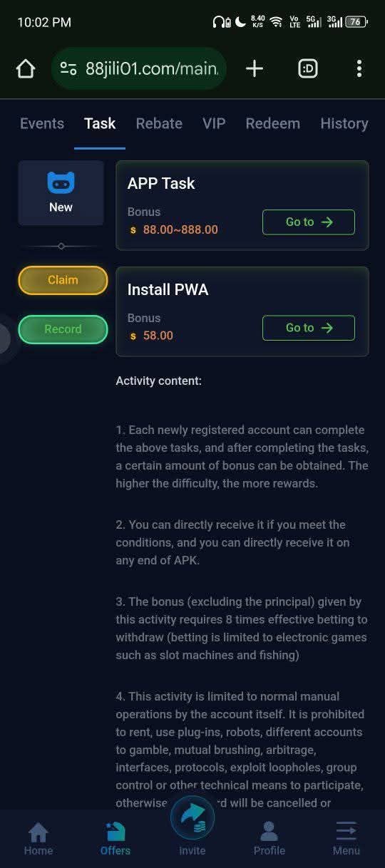This screenshot has width=385, height=868.
Task: Tap the browser home icon
Action: [26, 68]
